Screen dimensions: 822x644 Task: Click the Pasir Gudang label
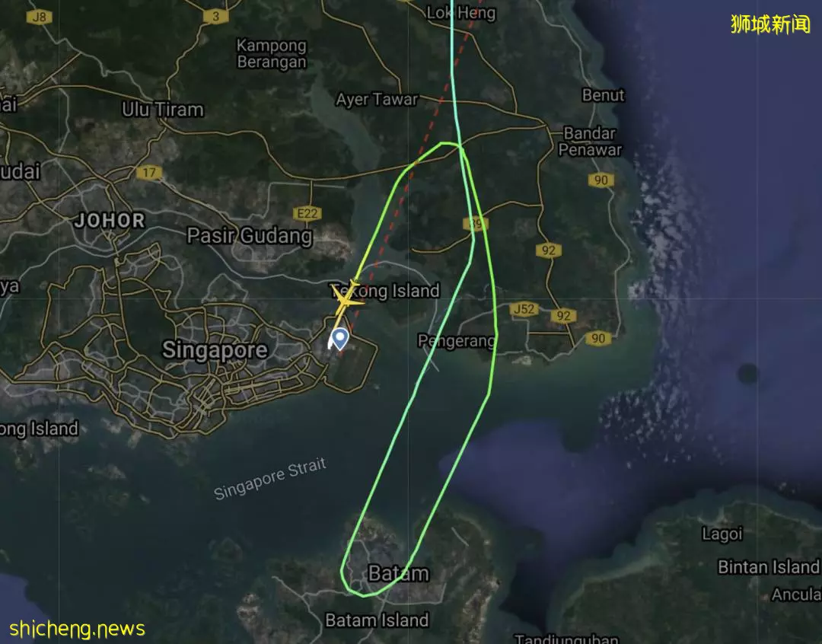click(250, 236)
